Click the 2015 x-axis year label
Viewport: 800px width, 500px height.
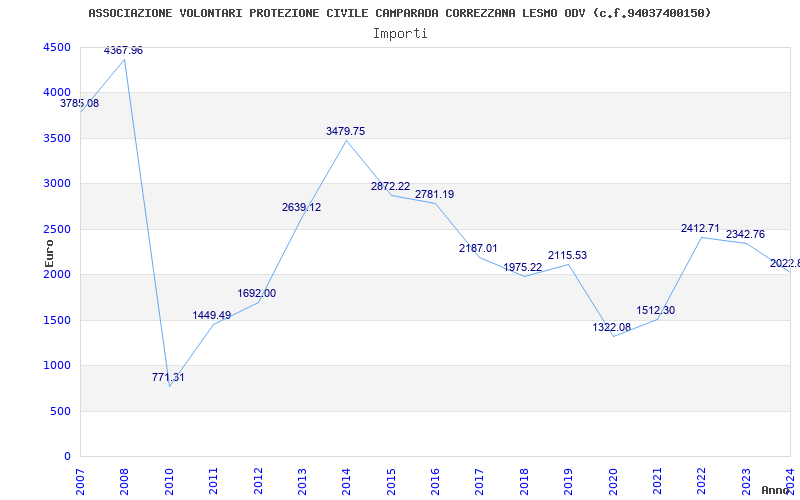[391, 481]
